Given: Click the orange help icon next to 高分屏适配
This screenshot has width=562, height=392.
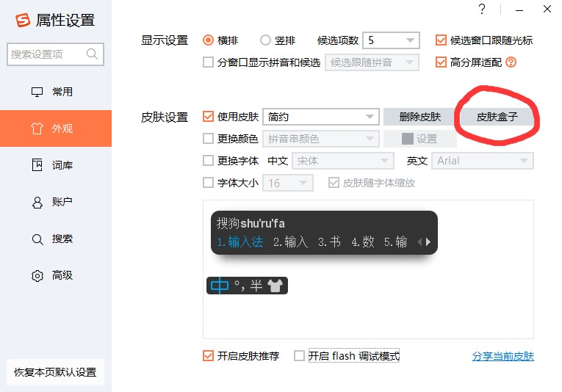Looking at the screenshot, I should (x=511, y=62).
